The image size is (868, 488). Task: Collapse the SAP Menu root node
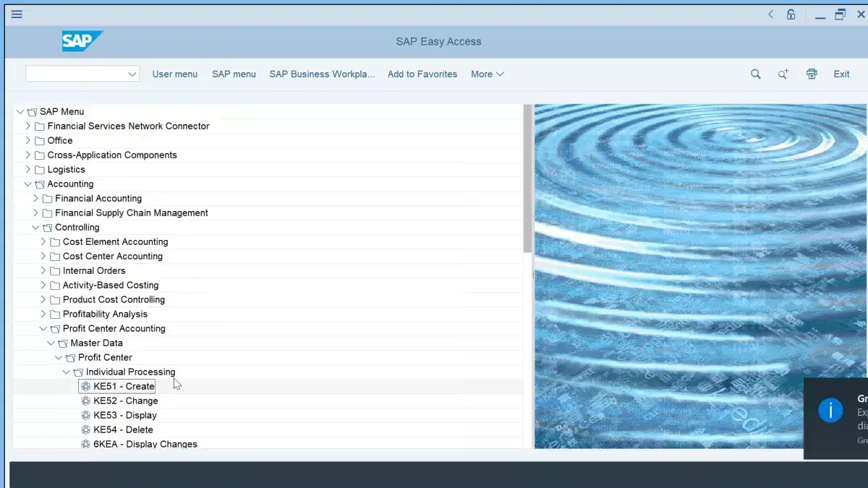click(x=20, y=111)
